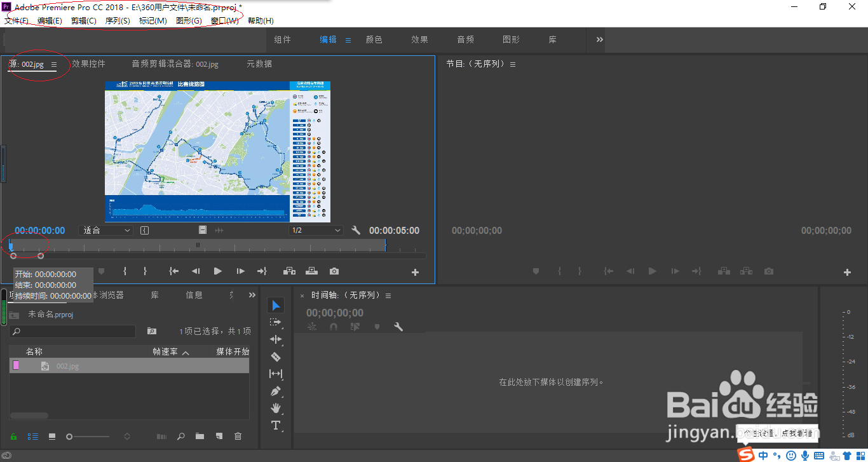This screenshot has width=868, height=462.
Task: Select the Track Select Forward tool
Action: coord(276,322)
